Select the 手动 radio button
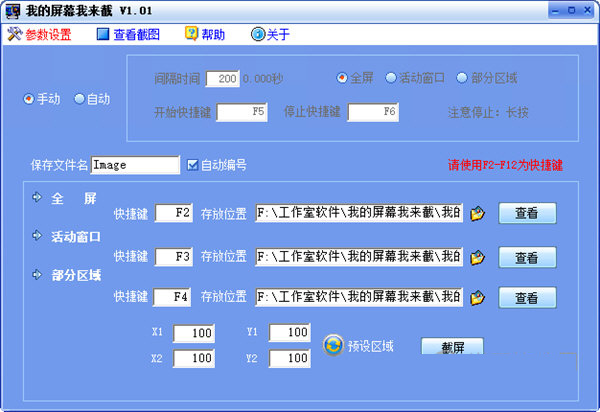Screen dimensions: 600x412 pos(29,99)
